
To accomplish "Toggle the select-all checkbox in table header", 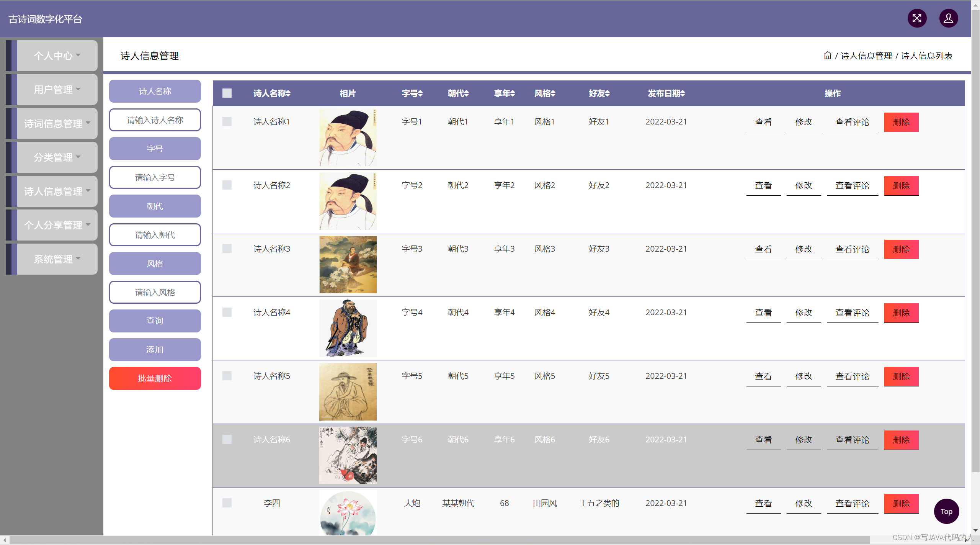I will (x=227, y=93).
